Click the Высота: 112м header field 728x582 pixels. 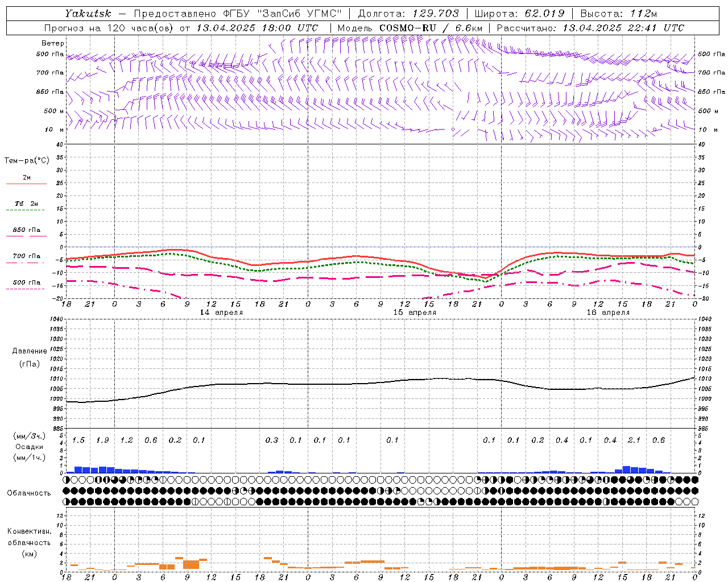(618, 13)
